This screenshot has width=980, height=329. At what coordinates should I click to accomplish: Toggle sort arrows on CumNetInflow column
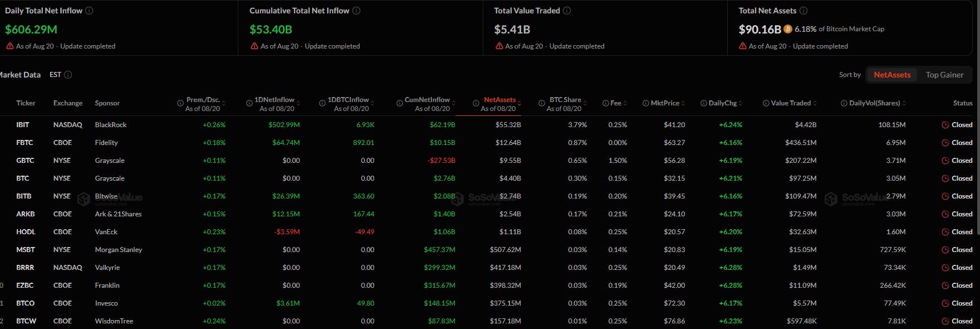click(x=454, y=104)
